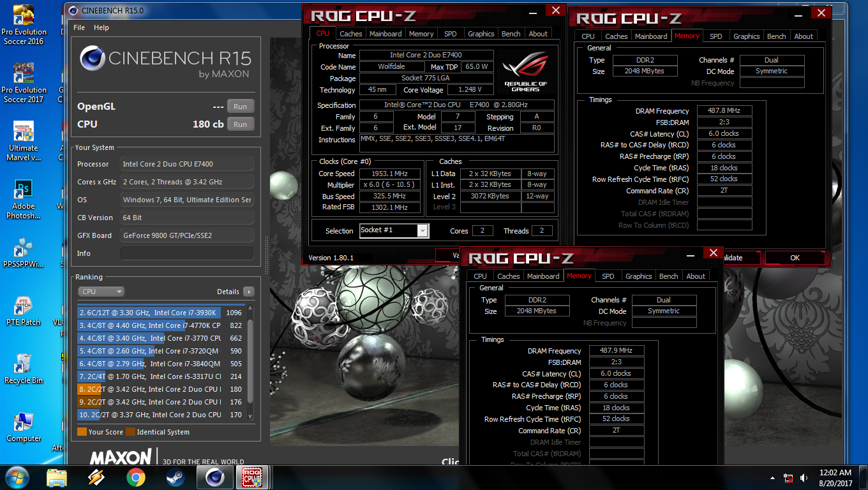The height and width of the screenshot is (490, 868).
Task: Open About tab in top-right CPU-Z
Action: 804,36
